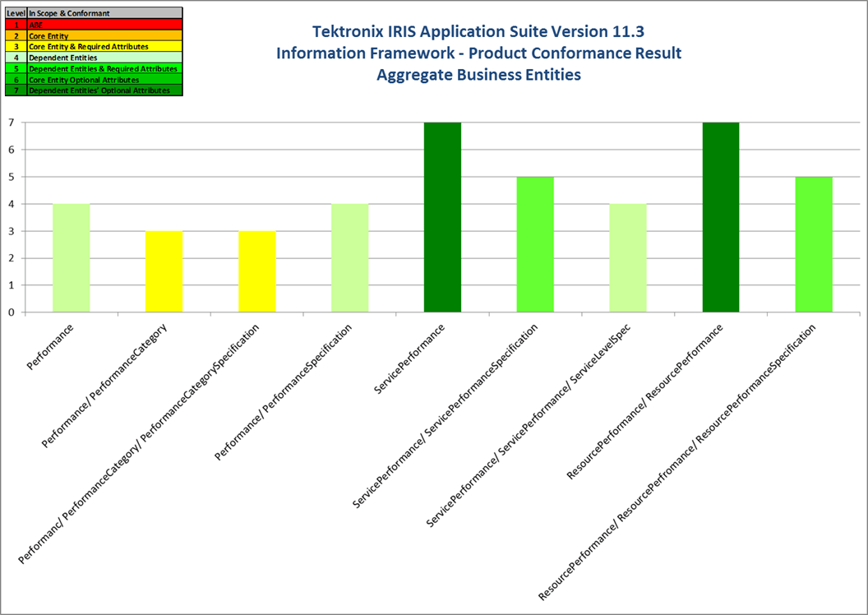The height and width of the screenshot is (615, 868).
Task: Click the y-axis value 6
Action: 11,150
